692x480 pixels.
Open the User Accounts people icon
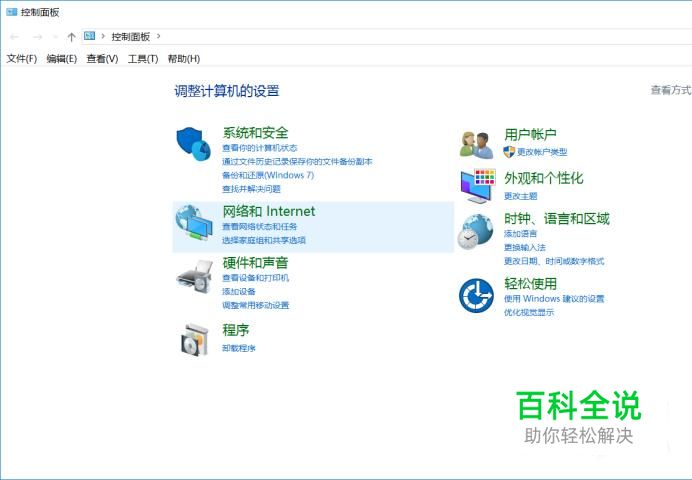click(476, 145)
